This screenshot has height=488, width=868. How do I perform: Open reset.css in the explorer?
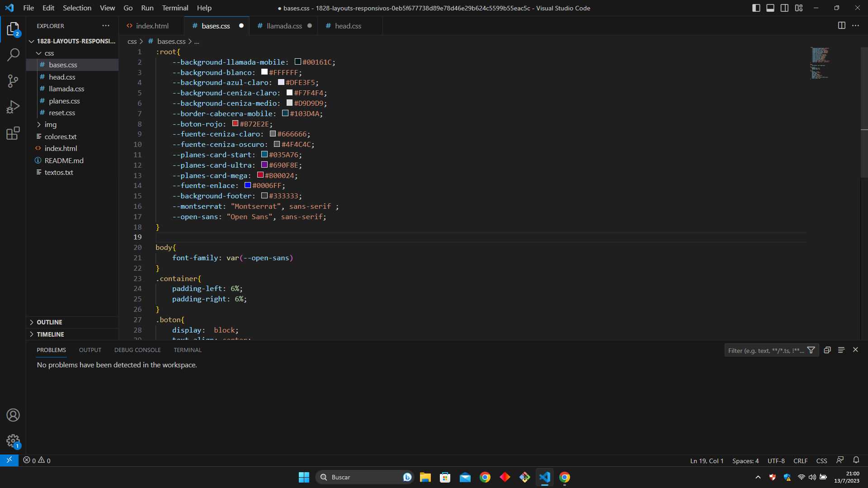[x=72, y=113]
